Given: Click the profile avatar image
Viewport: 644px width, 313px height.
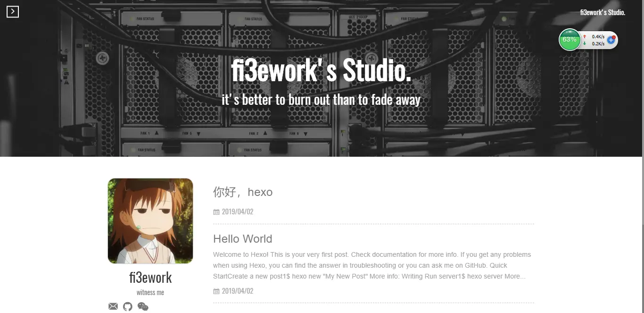Looking at the screenshot, I should pyautogui.click(x=150, y=221).
